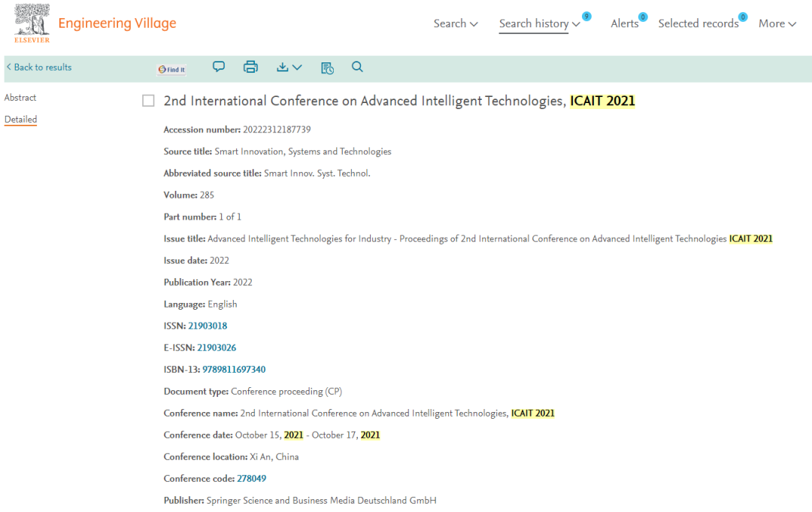
Task: Click the Find It button
Action: coord(171,69)
